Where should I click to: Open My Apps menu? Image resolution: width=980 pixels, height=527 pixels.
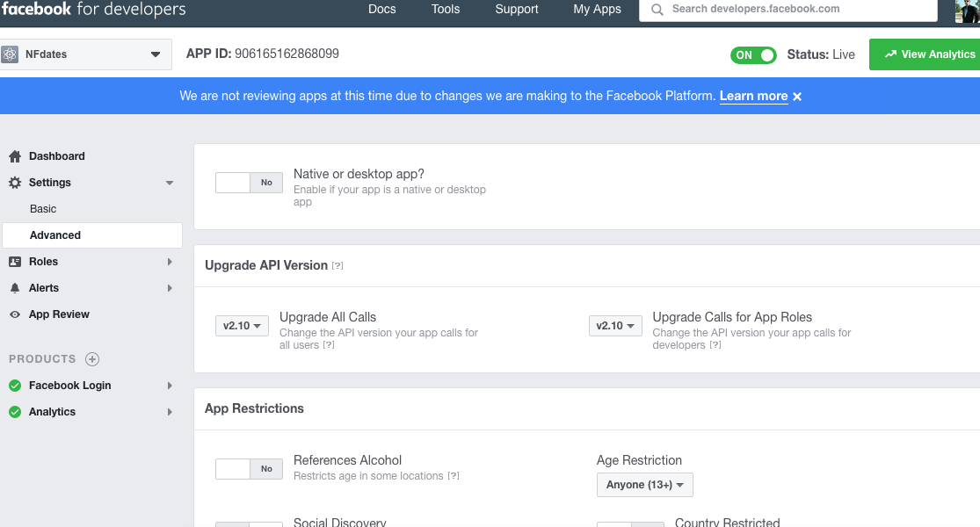[x=597, y=10]
